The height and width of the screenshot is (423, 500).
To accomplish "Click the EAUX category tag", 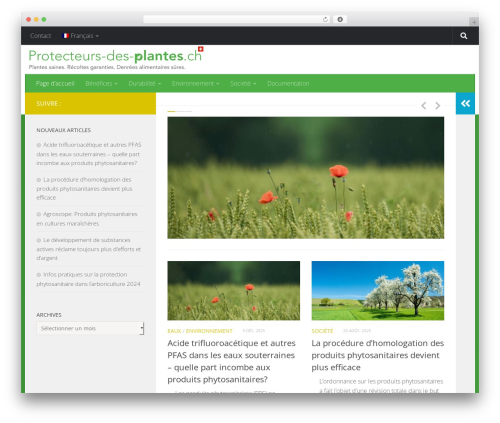I will (x=174, y=331).
